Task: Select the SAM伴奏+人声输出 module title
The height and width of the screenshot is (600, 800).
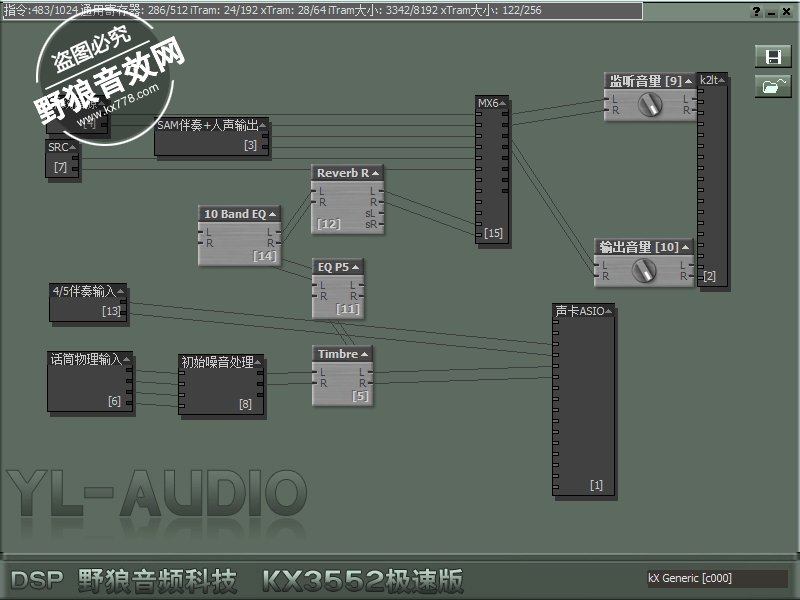Action: click(x=208, y=125)
